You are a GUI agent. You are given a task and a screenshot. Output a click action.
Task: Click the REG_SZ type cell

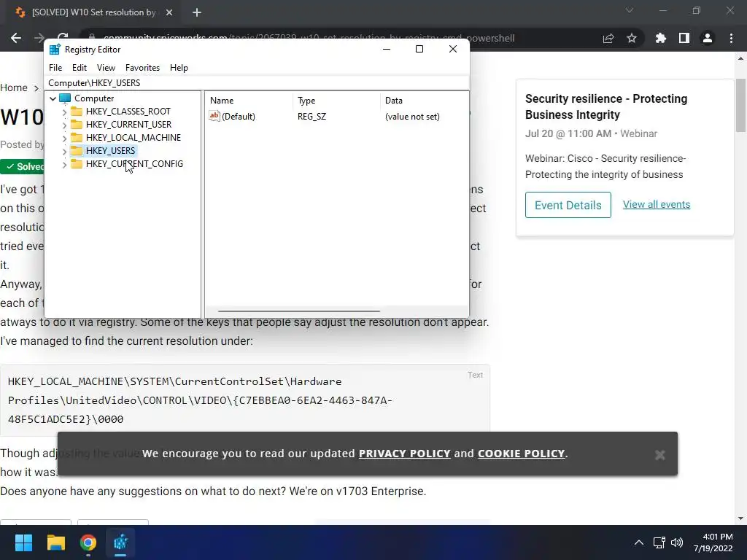(311, 117)
